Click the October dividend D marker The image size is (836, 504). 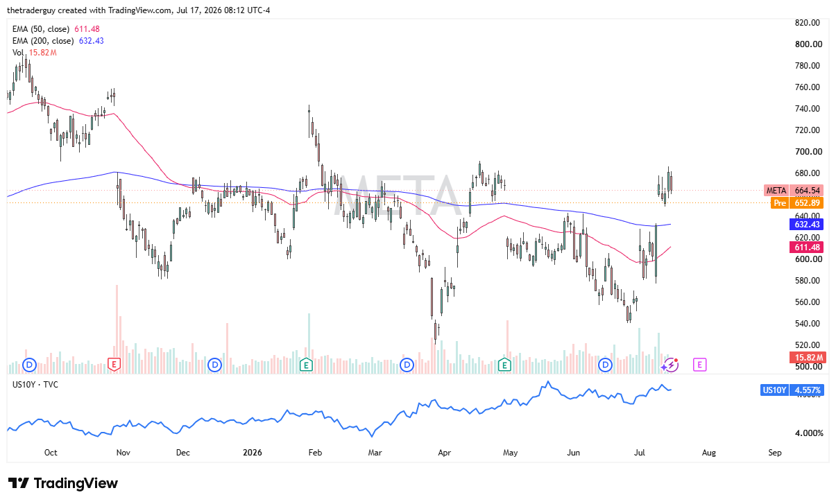29,364
